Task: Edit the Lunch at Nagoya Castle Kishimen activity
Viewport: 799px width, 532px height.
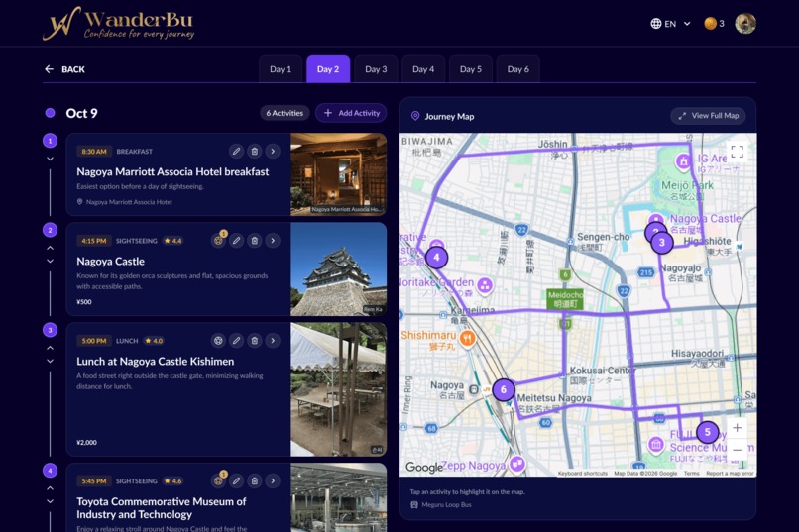Action: 236,341
